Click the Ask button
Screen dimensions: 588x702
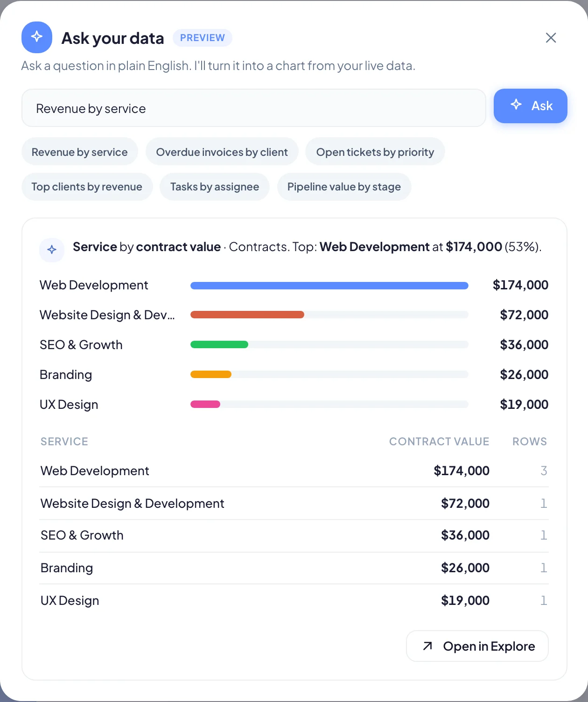pyautogui.click(x=531, y=106)
